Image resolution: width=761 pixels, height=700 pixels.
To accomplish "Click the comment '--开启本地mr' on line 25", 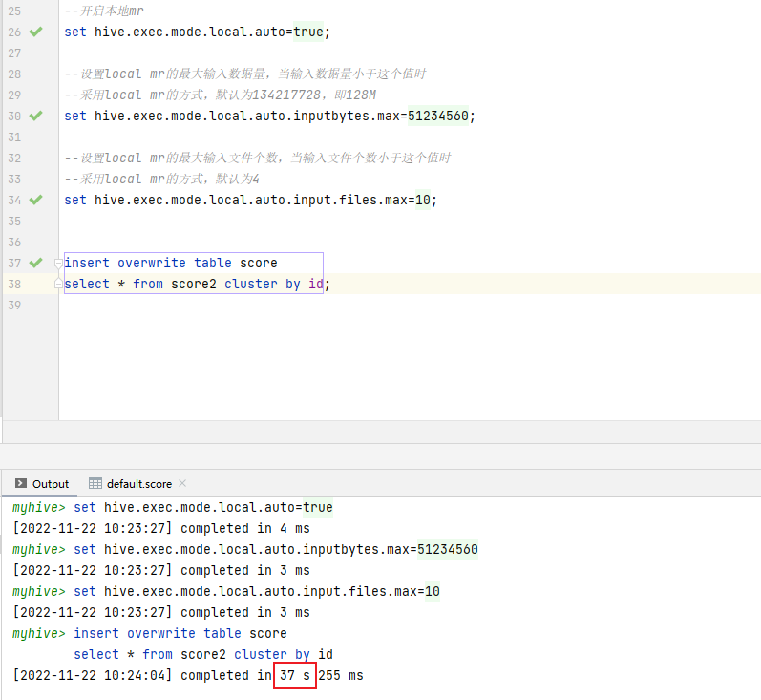I will click(x=104, y=11).
